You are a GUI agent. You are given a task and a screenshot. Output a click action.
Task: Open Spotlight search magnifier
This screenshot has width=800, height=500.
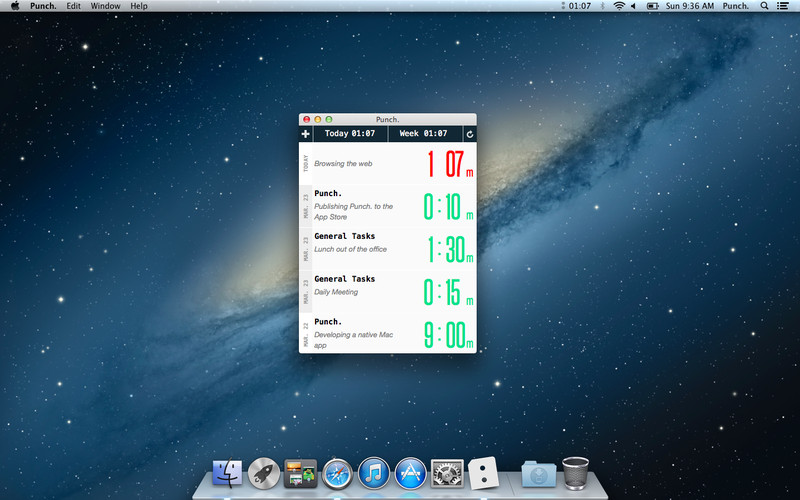point(764,6)
